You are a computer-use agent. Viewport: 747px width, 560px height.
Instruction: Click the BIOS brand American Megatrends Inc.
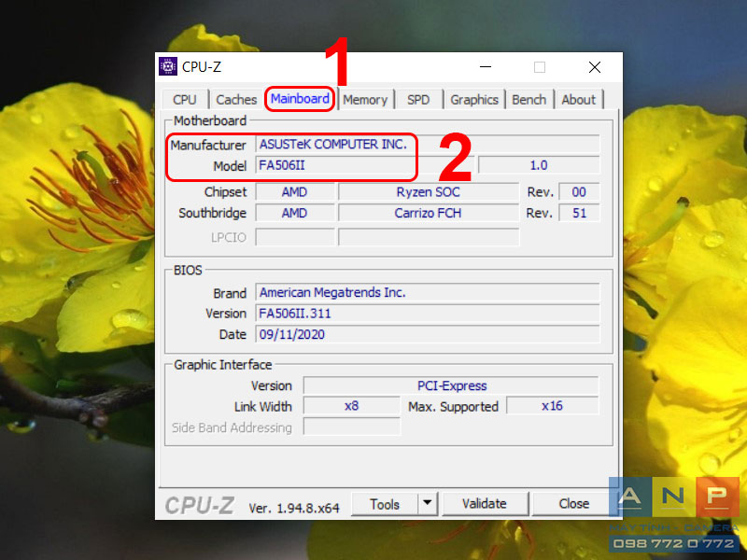(x=428, y=292)
